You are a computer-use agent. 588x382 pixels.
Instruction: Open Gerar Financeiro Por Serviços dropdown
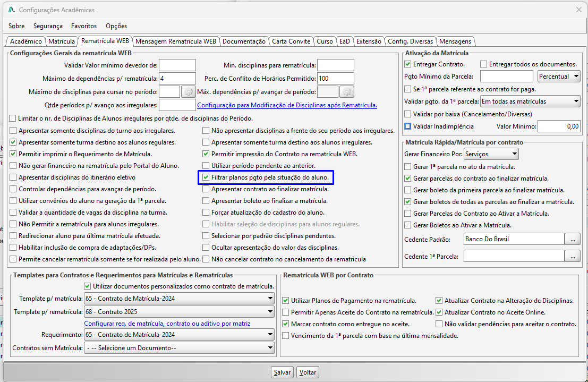[x=491, y=154]
